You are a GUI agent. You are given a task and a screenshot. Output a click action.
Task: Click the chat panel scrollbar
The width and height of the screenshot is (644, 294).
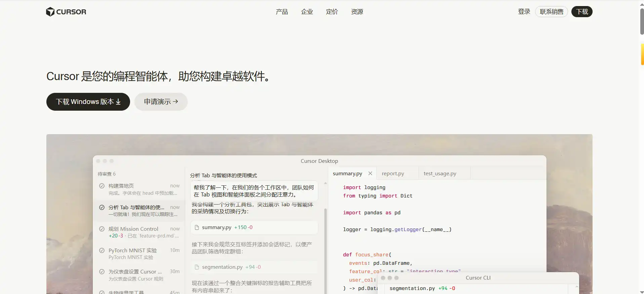pos(325,251)
